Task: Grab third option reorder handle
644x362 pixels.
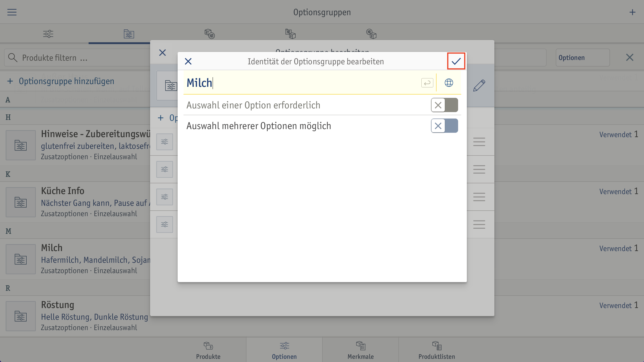Action: pos(479,197)
